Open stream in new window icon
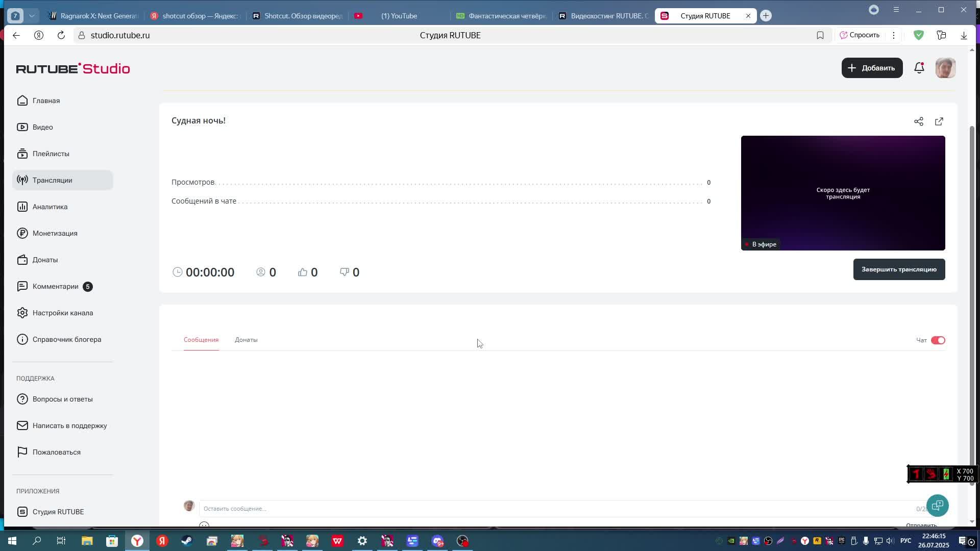980x551 pixels. tap(939, 121)
